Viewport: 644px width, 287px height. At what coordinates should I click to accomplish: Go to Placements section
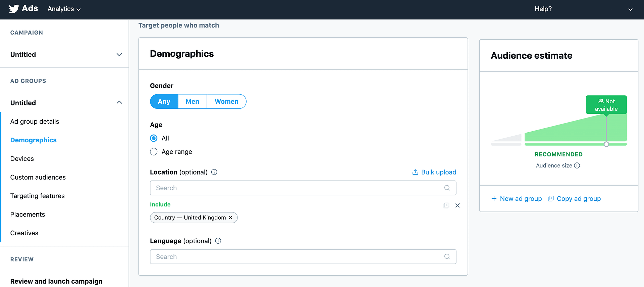coord(28,214)
